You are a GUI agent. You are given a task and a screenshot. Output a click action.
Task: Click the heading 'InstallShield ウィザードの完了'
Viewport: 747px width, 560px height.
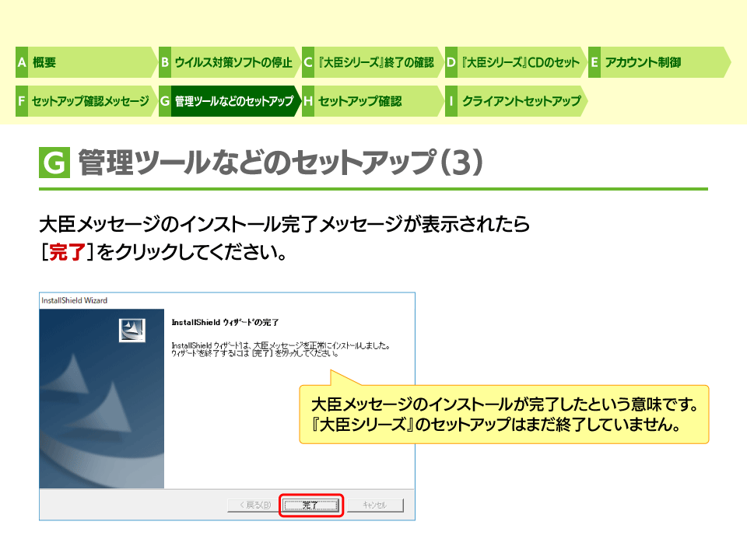(225, 322)
